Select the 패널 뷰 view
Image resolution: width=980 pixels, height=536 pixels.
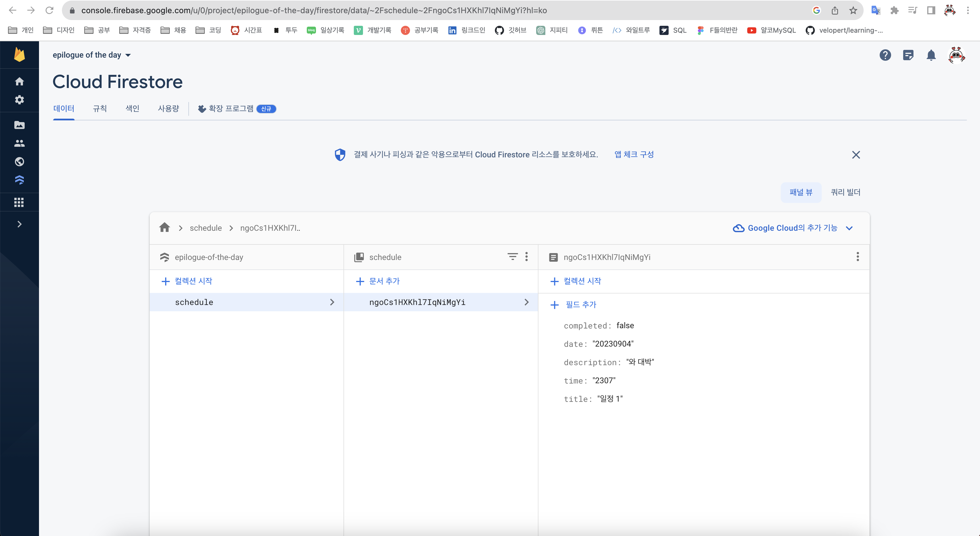pyautogui.click(x=801, y=193)
